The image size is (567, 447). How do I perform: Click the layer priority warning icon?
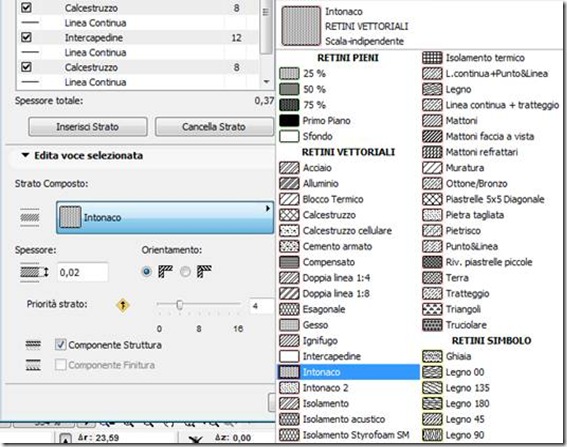click(x=123, y=305)
